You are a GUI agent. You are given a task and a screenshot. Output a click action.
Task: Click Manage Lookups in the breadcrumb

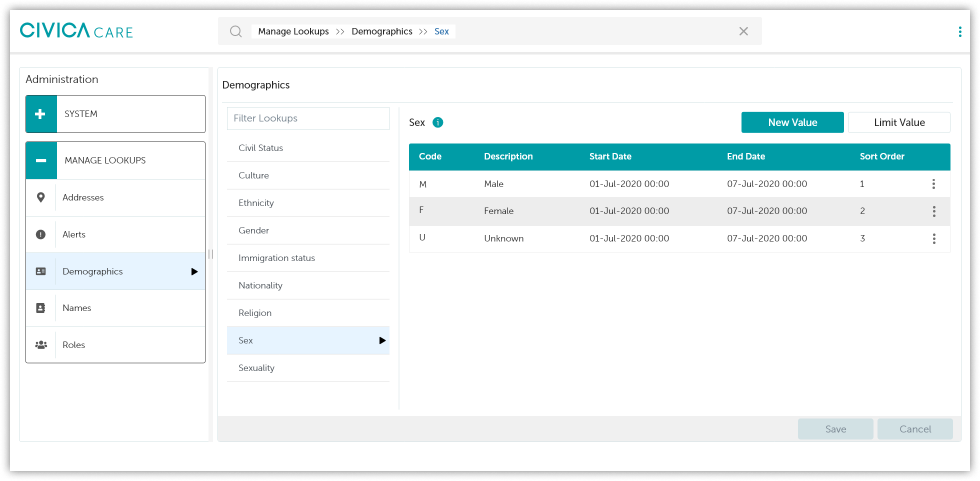(293, 31)
